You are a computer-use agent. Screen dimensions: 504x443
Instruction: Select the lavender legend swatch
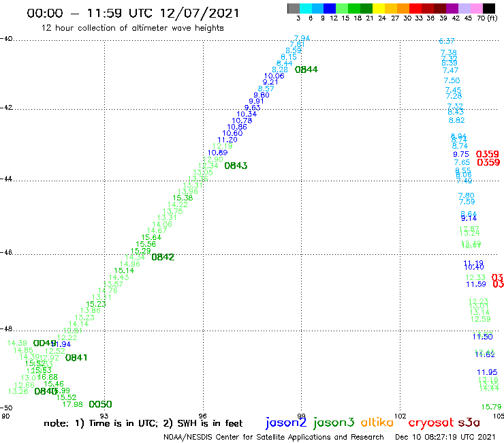[464, 8]
